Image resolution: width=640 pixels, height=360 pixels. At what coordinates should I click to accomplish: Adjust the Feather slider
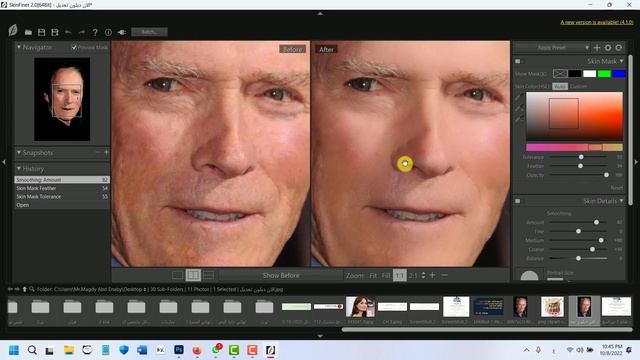coord(580,166)
